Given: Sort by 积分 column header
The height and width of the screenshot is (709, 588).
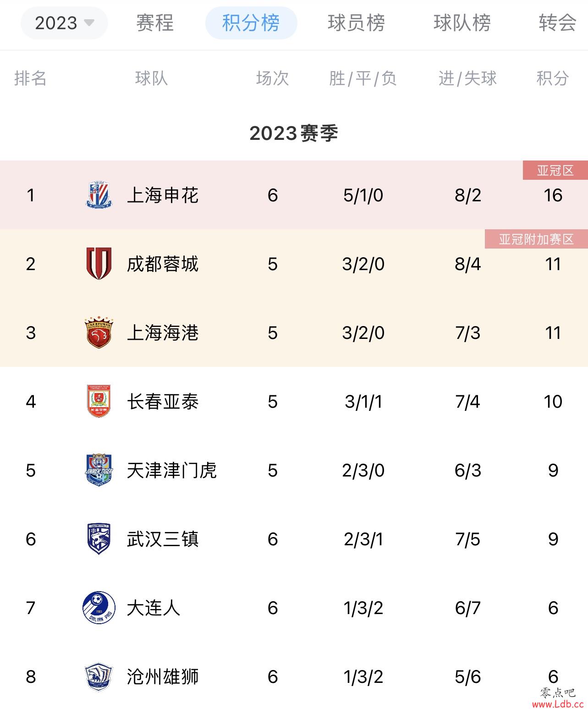Looking at the screenshot, I should point(553,78).
